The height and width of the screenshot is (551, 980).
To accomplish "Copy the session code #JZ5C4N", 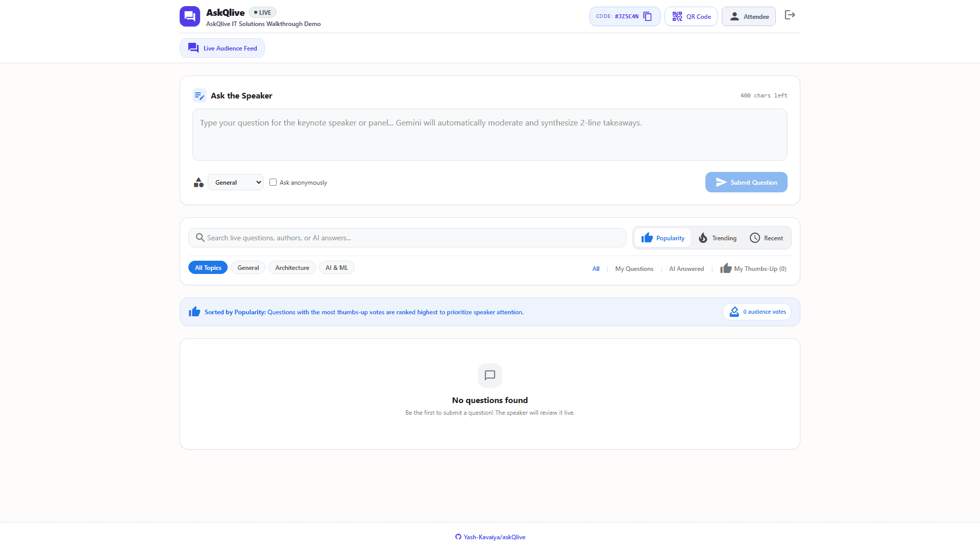I will (647, 16).
